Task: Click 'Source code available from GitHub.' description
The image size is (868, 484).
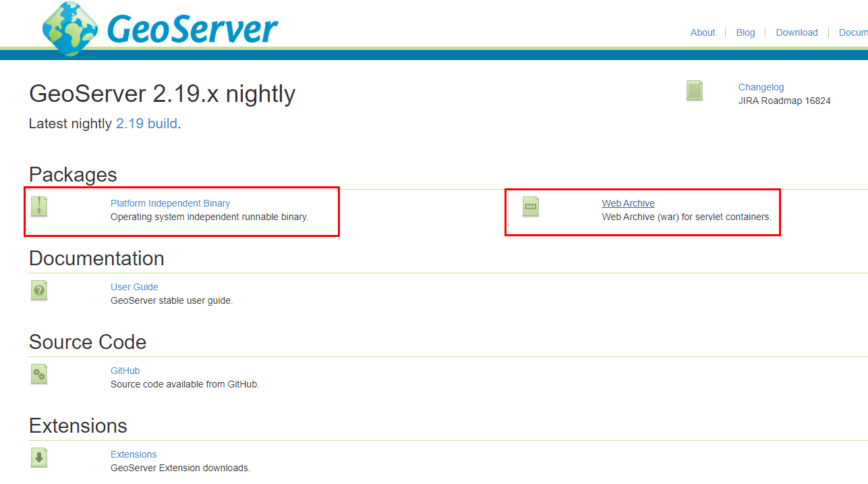Action: coord(185,384)
